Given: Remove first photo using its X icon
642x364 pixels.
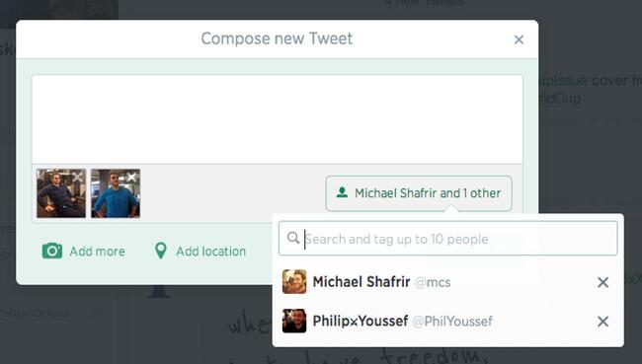Looking at the screenshot, I should point(77,178).
